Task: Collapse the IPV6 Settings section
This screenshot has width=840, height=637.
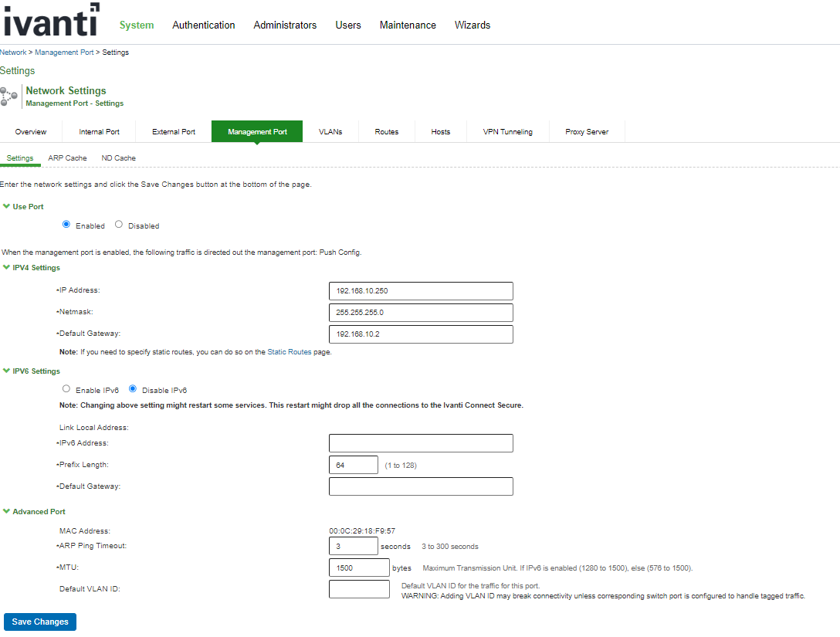Action: [7, 371]
